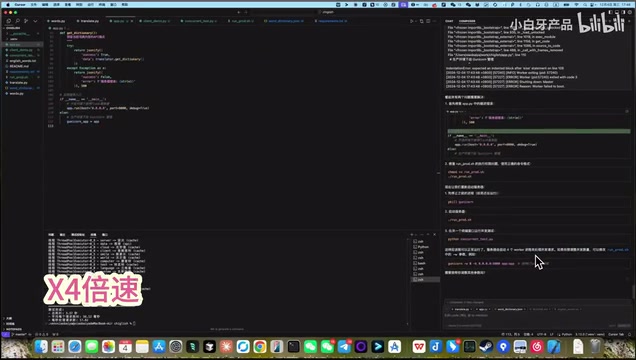636x360 pixels.
Task: Click the master branch status item
Action: click(x=19, y=334)
